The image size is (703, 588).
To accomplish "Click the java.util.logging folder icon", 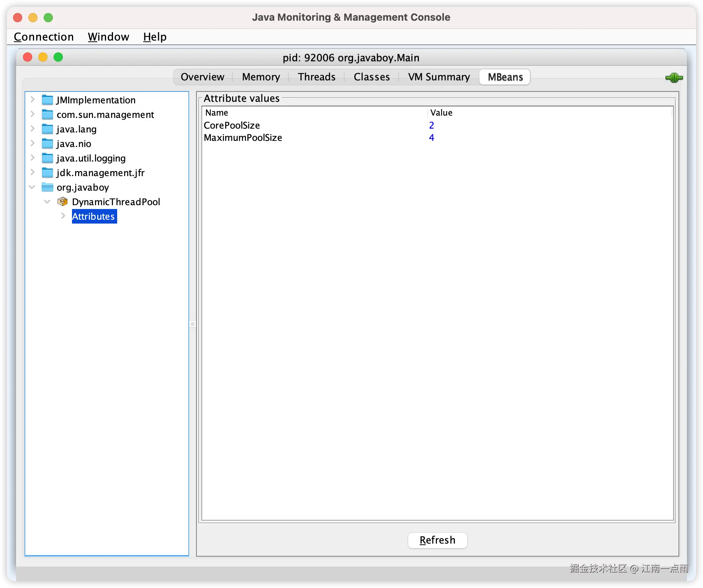I will point(47,158).
